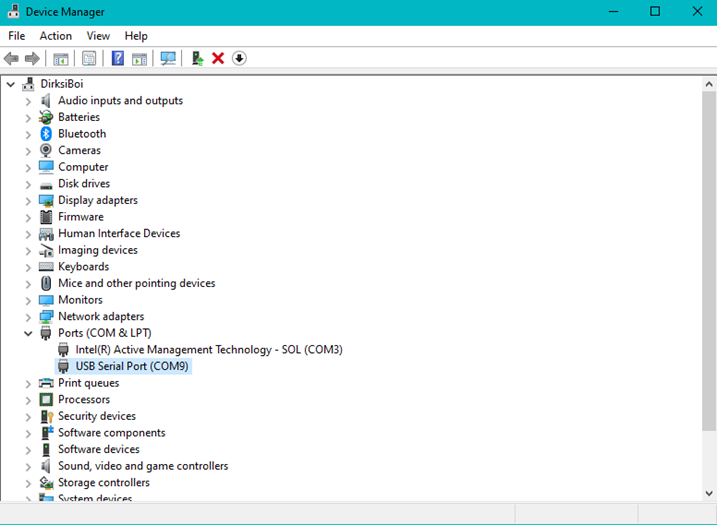Open the View menu
Image resolution: width=717 pixels, height=525 pixels.
click(x=98, y=36)
